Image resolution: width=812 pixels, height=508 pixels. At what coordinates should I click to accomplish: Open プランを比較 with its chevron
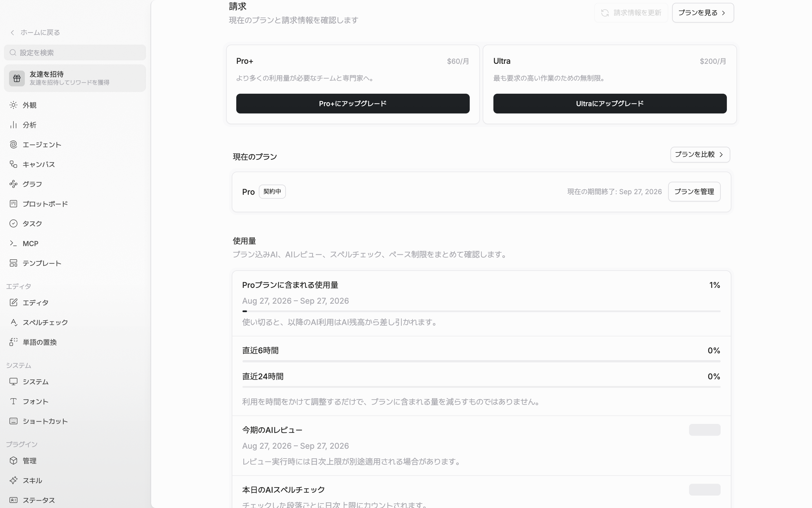pyautogui.click(x=700, y=155)
